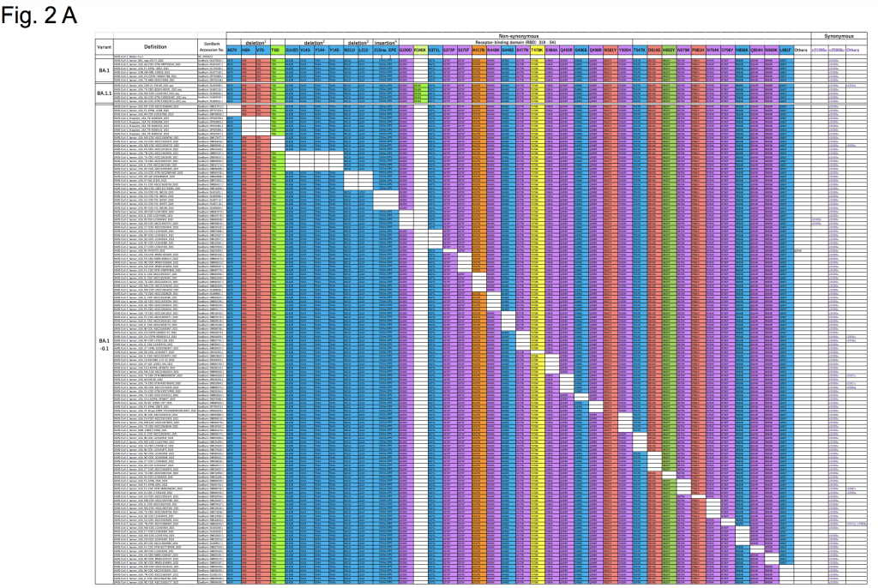Click the blue A67V header cell
The height and width of the screenshot is (588, 878).
point(233,51)
